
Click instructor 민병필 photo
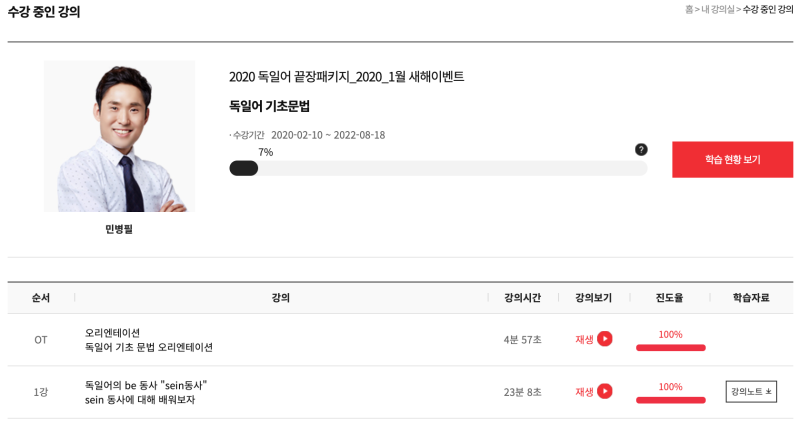[x=119, y=136]
